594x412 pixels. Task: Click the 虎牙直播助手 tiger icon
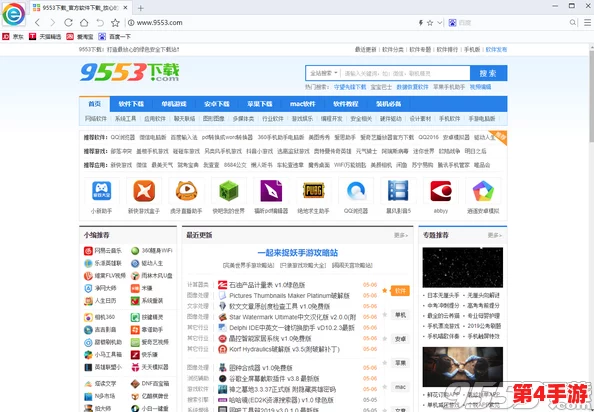186,191
